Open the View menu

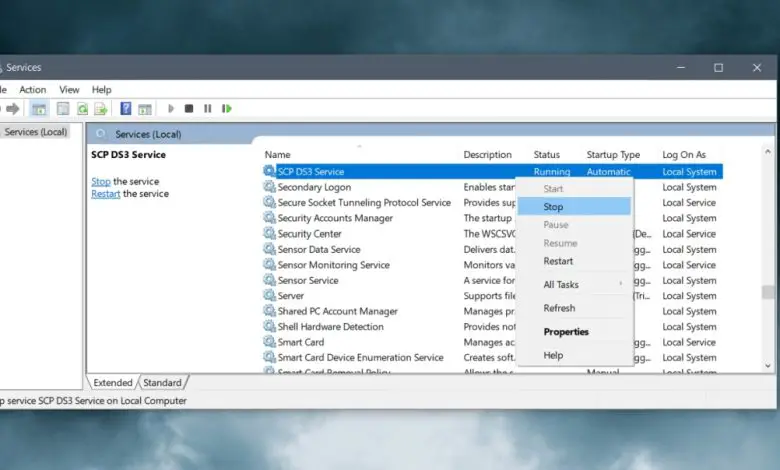tap(69, 90)
